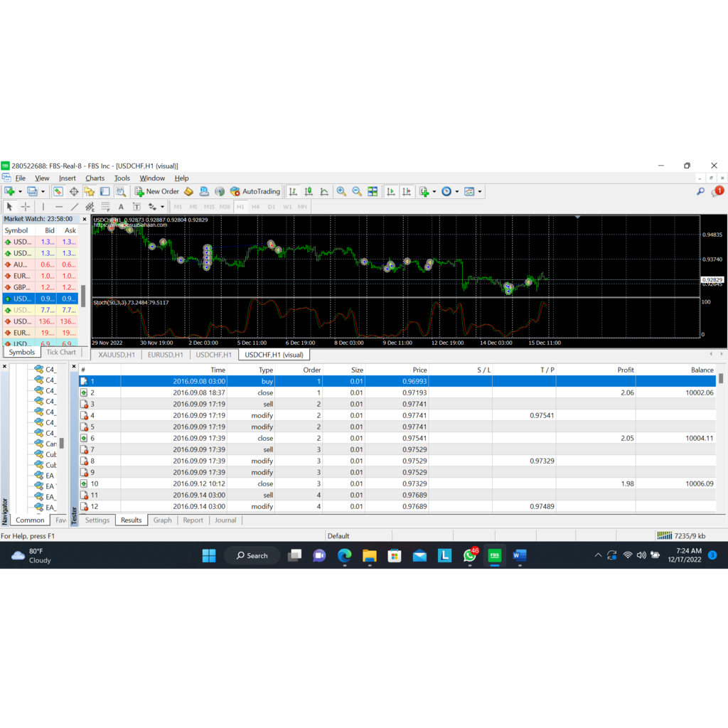Toggle the Market Watch window icon
728x728 pixels.
point(58,191)
